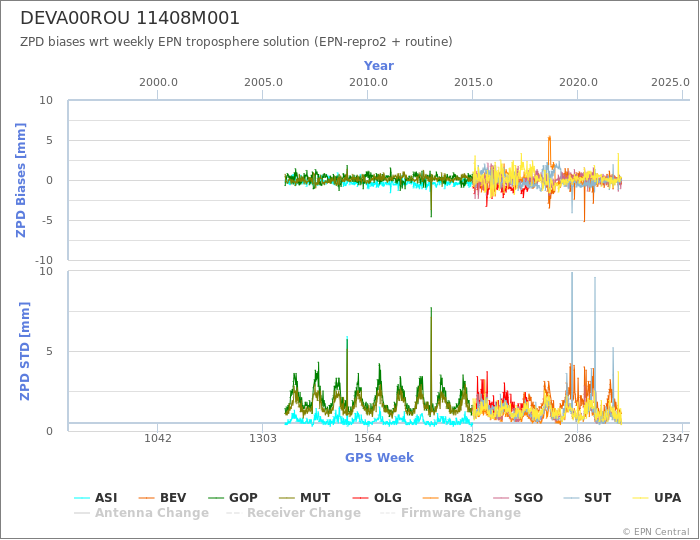
Task: Toggle the SUT series legend item
Action: tap(587, 498)
